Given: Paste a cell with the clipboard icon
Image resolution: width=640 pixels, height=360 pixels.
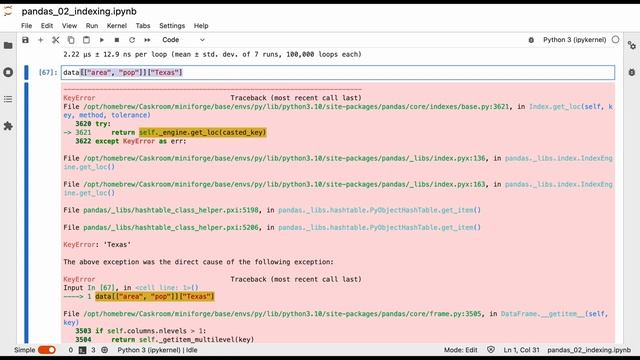Looking at the screenshot, I should (86, 40).
